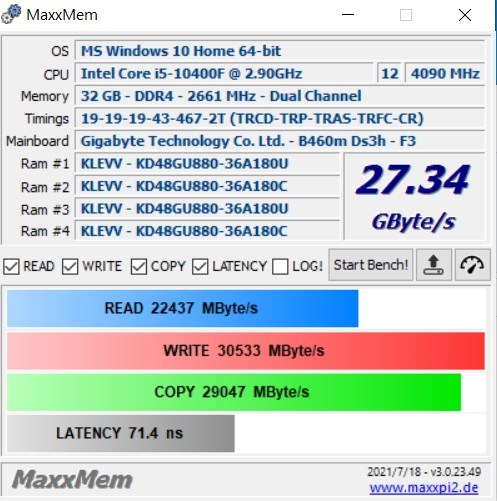Click the green COPY 29047 MByte/s bar
The height and width of the screenshot is (501, 497).
(234, 392)
